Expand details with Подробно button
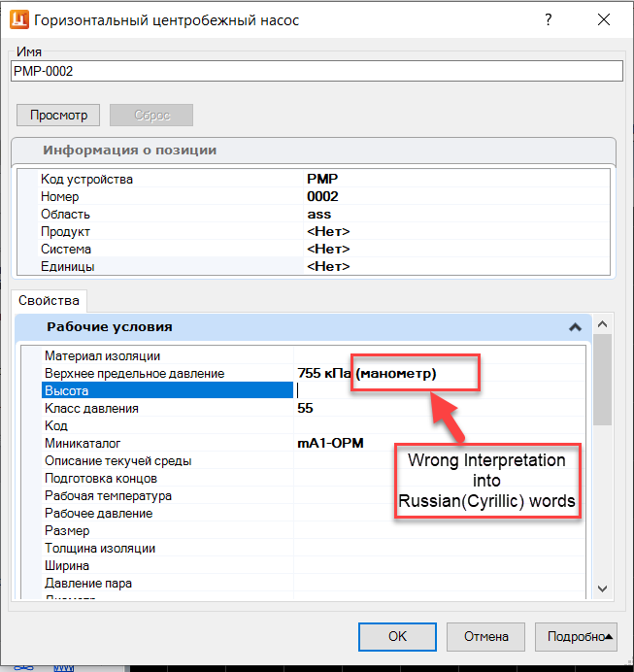The height and width of the screenshot is (672, 634). point(576,636)
